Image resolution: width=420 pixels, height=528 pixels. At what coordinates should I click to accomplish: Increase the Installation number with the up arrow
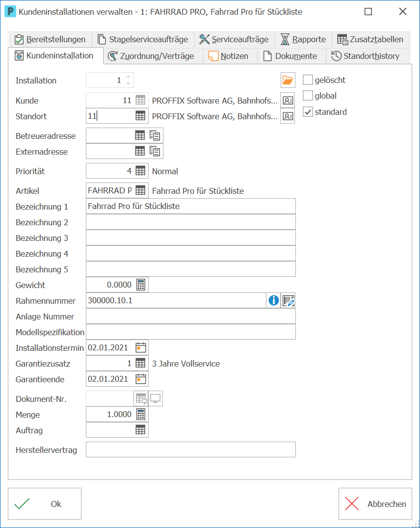(x=129, y=77)
